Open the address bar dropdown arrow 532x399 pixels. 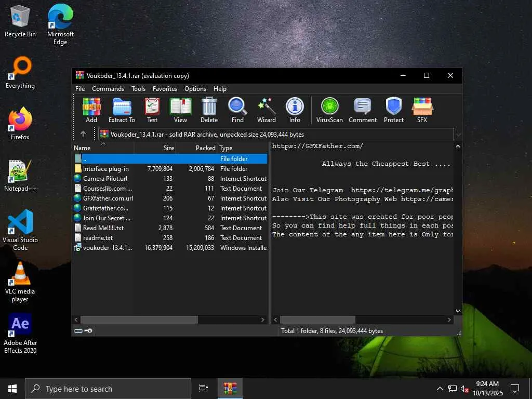tap(458, 135)
